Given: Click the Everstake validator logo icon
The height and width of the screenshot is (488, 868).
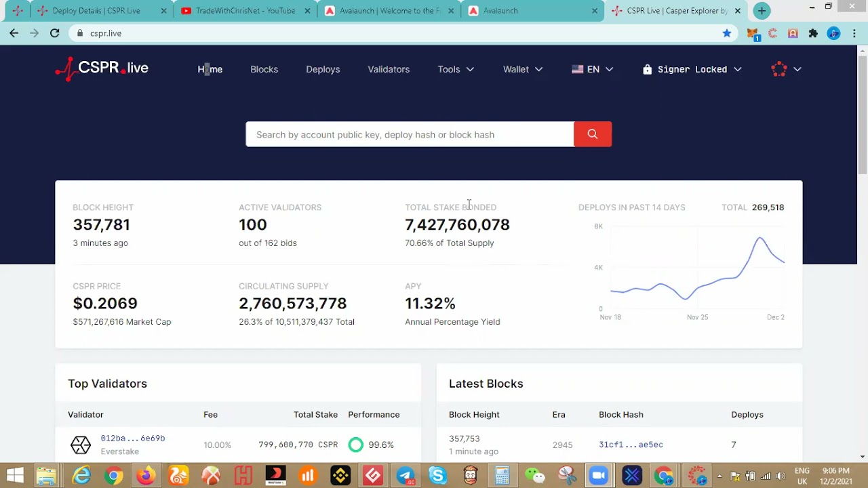Looking at the screenshot, I should point(81,445).
